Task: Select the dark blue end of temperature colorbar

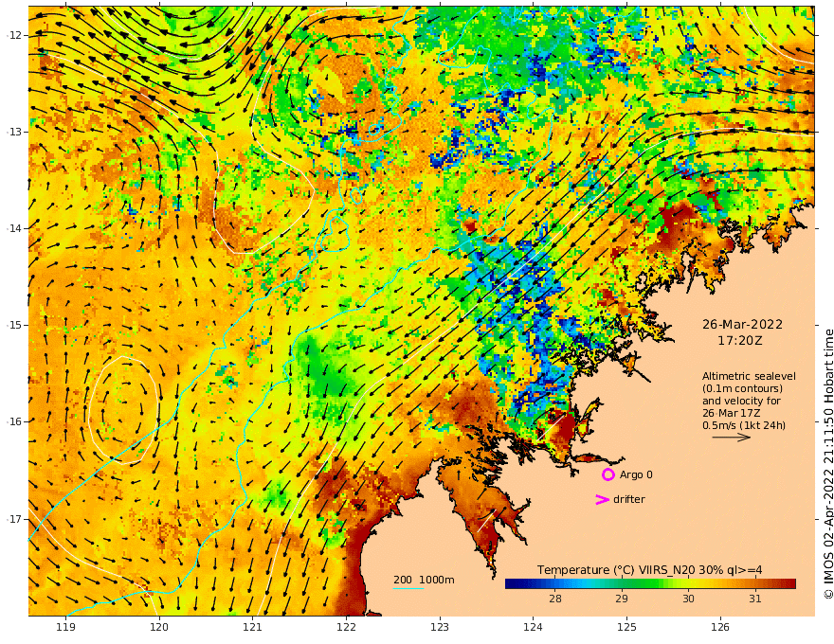Action: click(512, 583)
